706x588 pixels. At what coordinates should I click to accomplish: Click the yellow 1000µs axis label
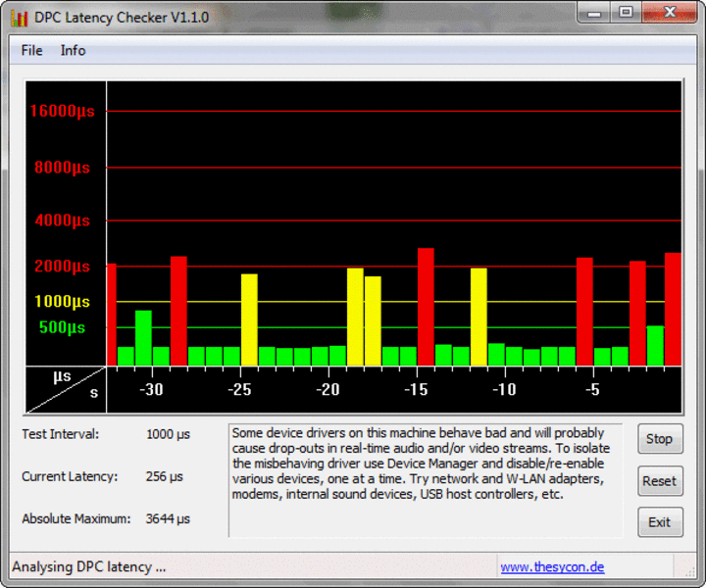click(x=62, y=302)
